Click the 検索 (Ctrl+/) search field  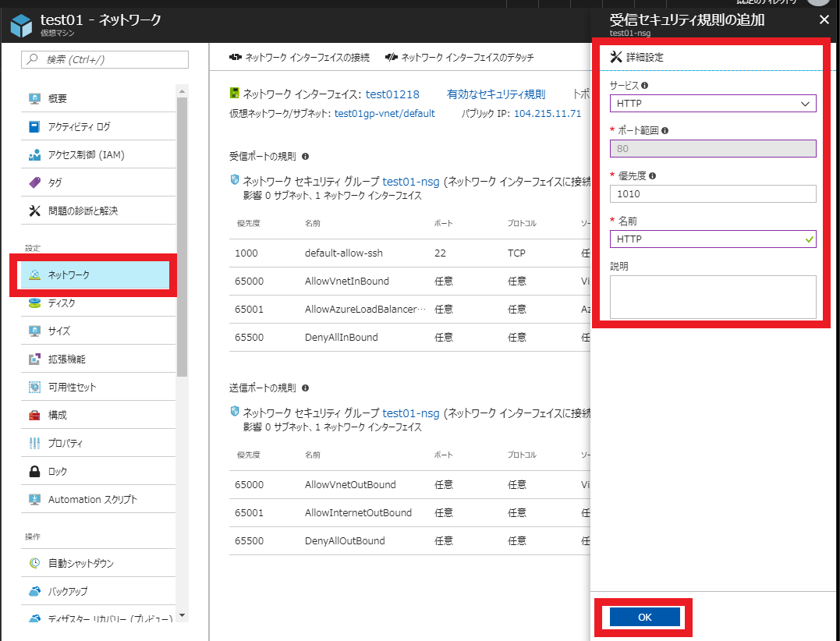tap(105, 59)
